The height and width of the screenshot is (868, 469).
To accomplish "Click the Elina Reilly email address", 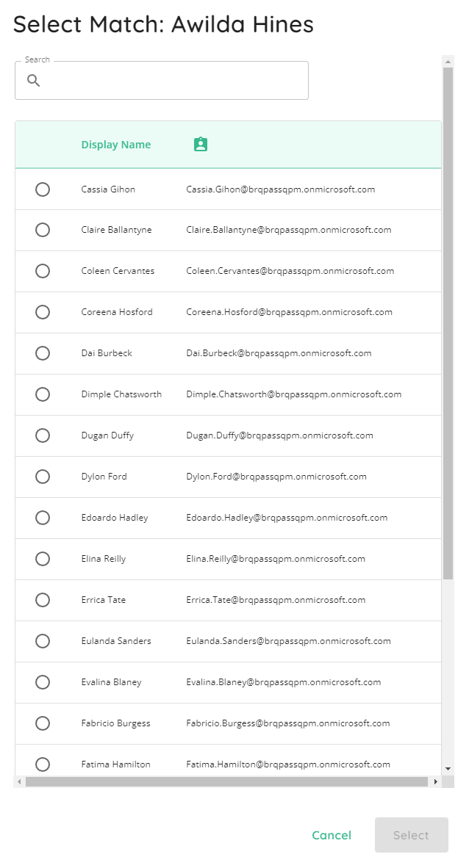I will click(276, 559).
